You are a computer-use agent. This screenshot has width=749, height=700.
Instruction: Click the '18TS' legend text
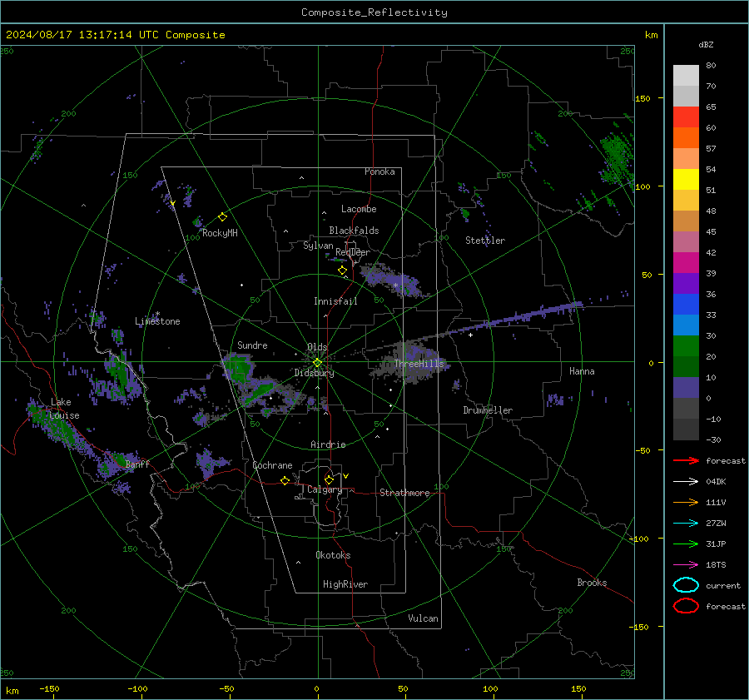coord(716,565)
